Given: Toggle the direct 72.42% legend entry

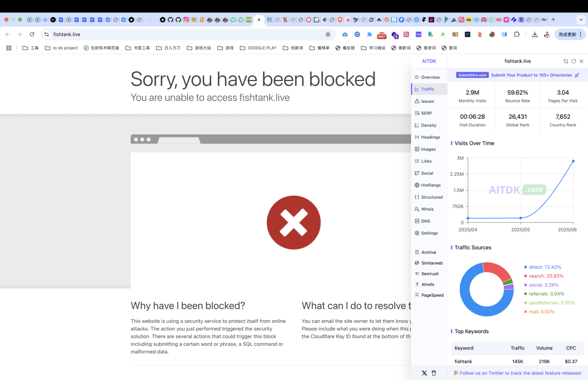Looking at the screenshot, I should coord(543,267).
